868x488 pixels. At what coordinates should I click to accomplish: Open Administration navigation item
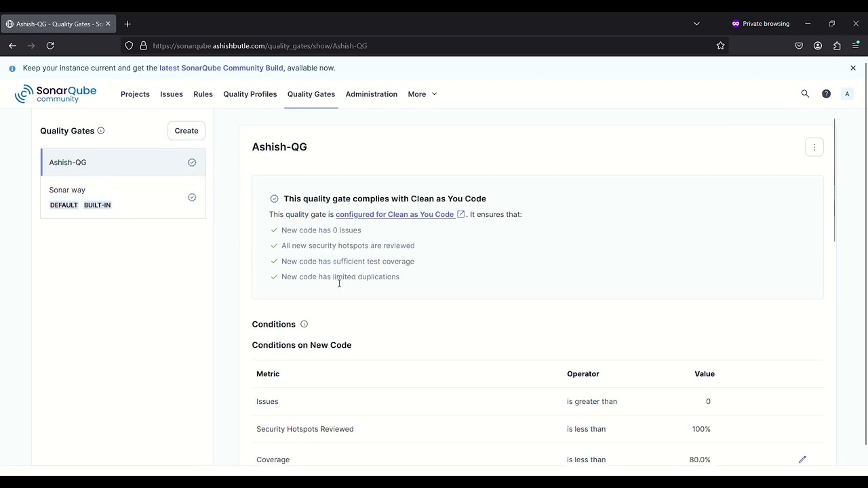(372, 94)
